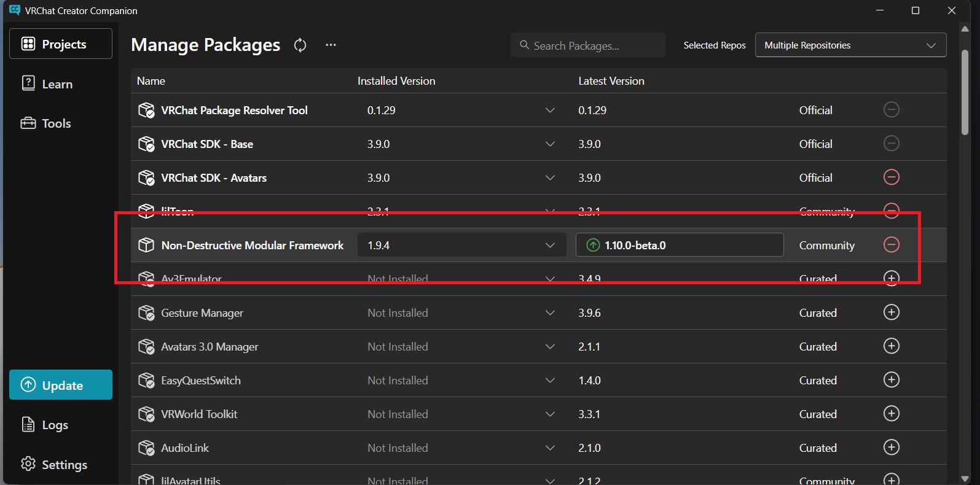The image size is (980, 485).
Task: Click the refresh packages icon
Action: (x=300, y=45)
